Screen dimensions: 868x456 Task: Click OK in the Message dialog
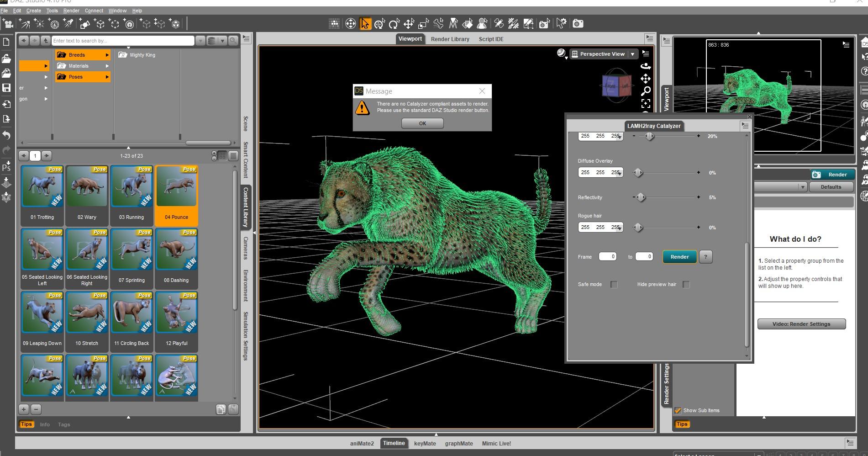click(422, 123)
